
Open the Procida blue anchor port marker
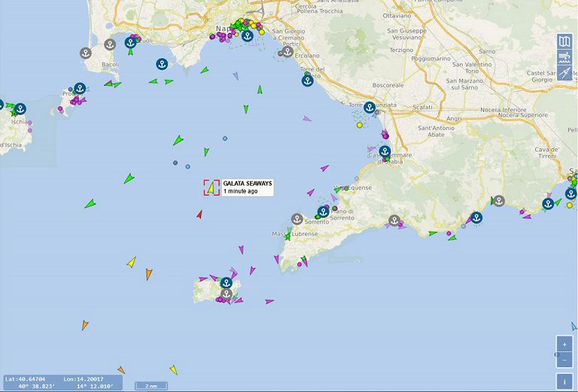(x=80, y=89)
